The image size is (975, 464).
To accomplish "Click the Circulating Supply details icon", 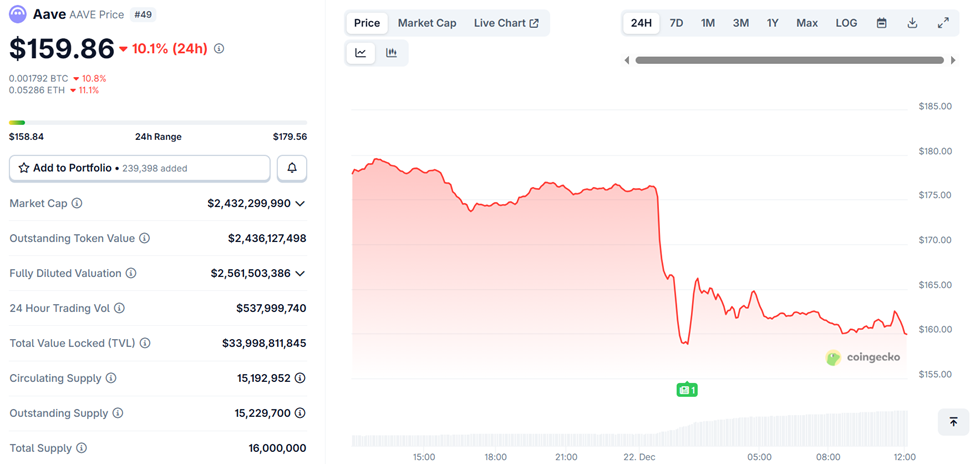I will click(300, 378).
